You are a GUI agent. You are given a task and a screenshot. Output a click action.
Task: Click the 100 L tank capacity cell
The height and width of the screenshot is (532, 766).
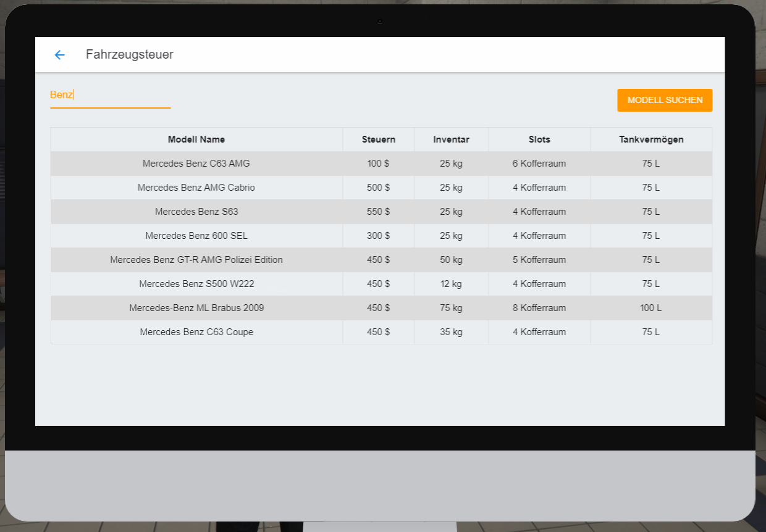point(651,308)
